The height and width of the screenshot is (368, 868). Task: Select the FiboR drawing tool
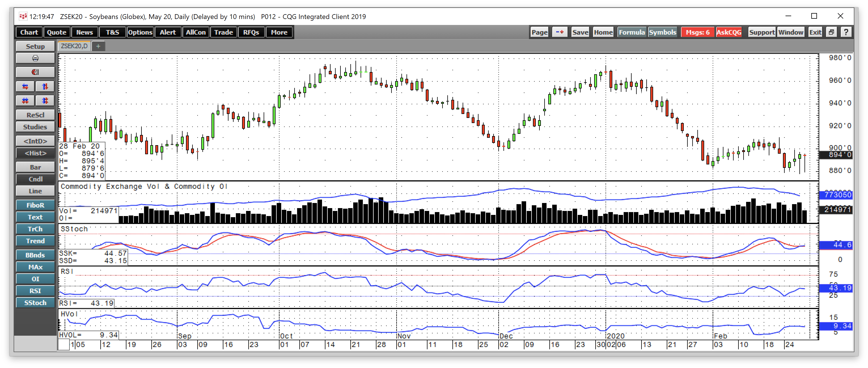(x=35, y=205)
